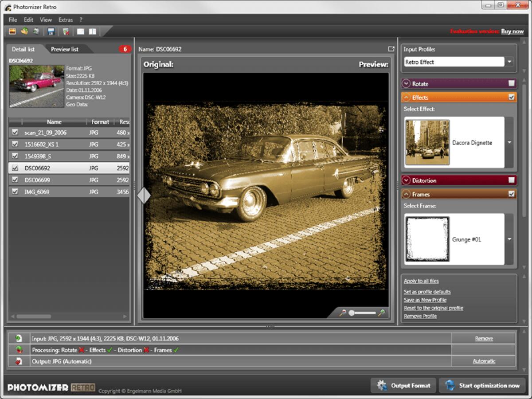Open an image using the first toolbar icon
Image resolution: width=532 pixels, height=399 pixels.
(12, 31)
